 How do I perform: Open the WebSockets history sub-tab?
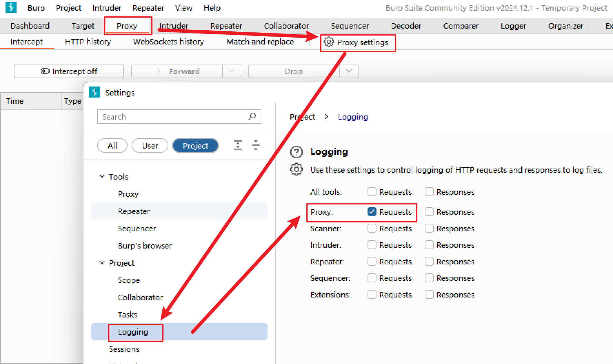click(169, 42)
